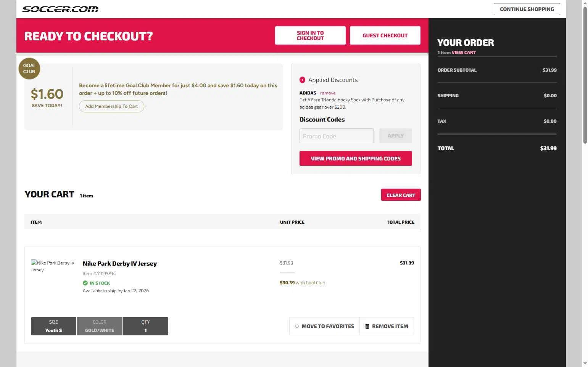Viewport: 588px width, 367px height.
Task: Click the Apply promo button
Action: [396, 136]
